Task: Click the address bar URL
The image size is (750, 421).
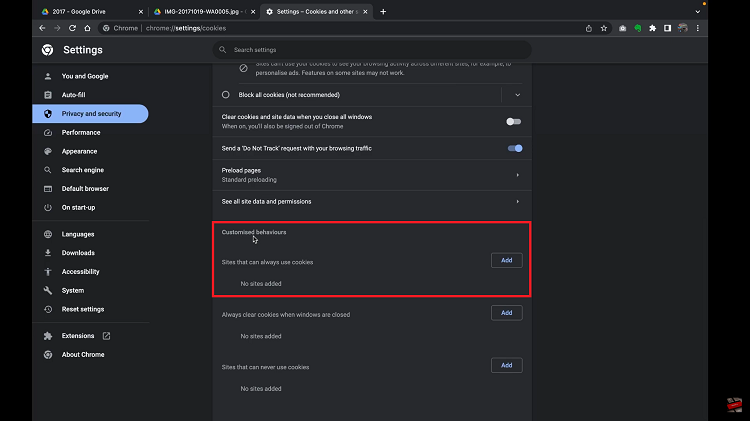Action: (x=186, y=28)
